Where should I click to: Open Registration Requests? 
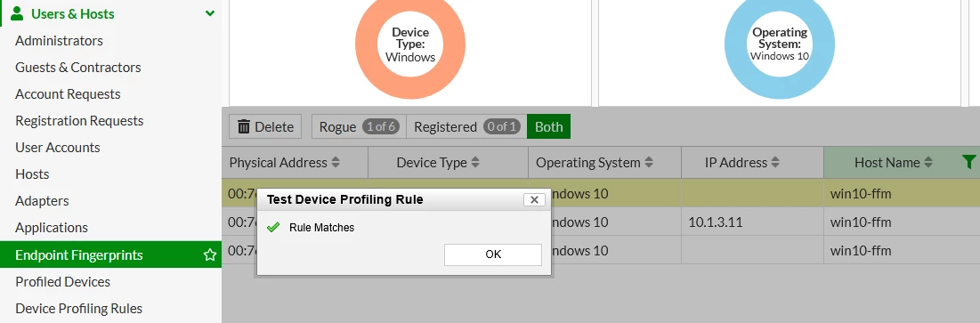tap(79, 121)
